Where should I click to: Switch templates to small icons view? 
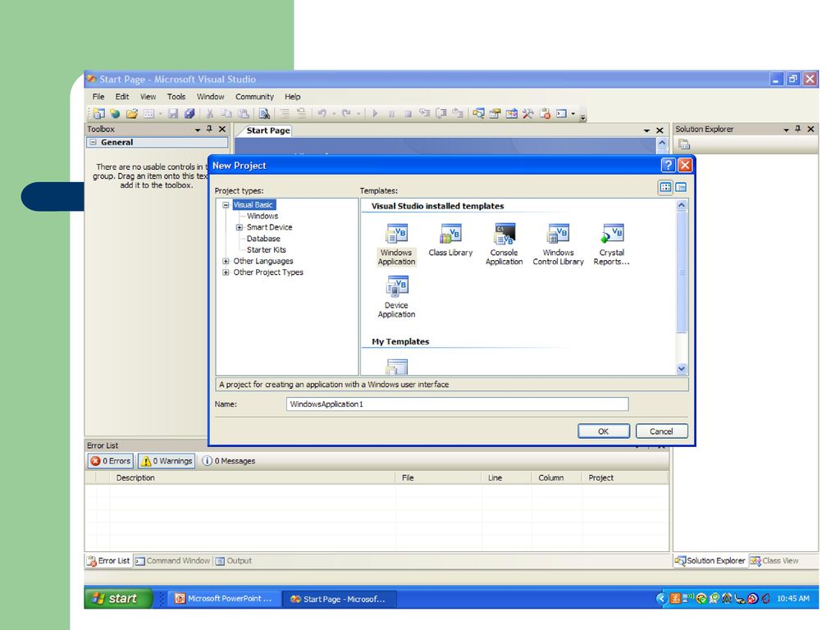[681, 187]
